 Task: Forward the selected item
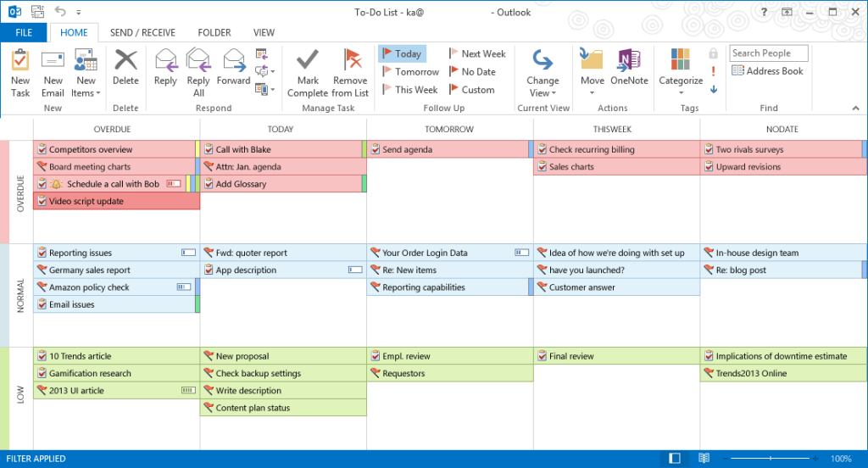[x=234, y=68]
